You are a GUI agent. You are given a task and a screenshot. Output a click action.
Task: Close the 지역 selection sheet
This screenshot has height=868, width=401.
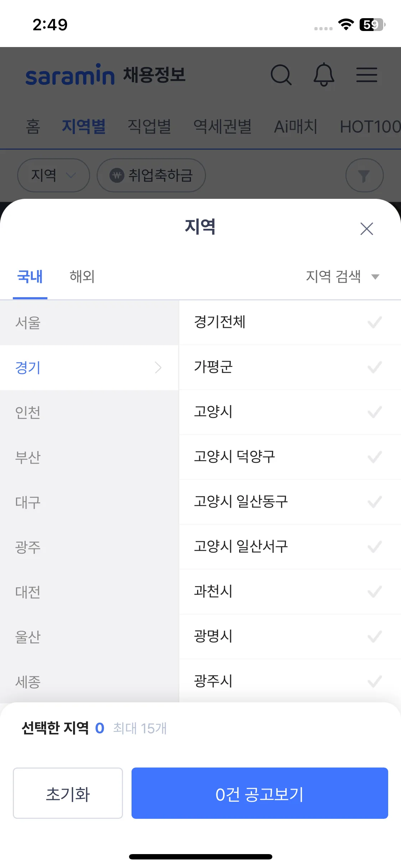click(366, 229)
